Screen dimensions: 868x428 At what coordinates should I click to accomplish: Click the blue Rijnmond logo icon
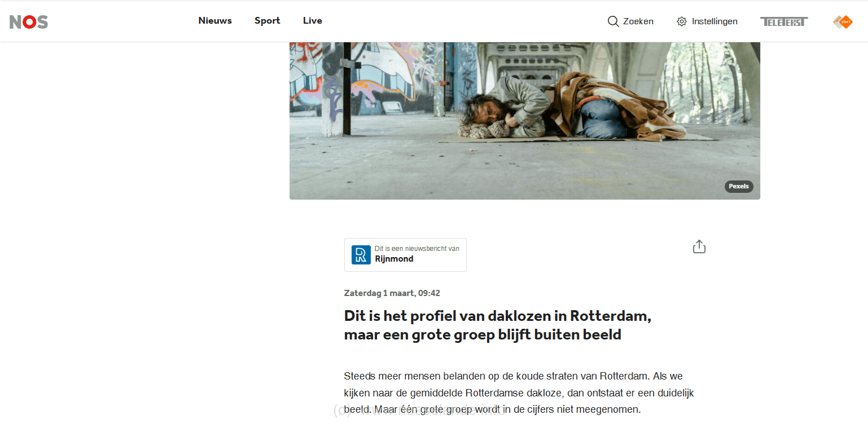[361, 255]
